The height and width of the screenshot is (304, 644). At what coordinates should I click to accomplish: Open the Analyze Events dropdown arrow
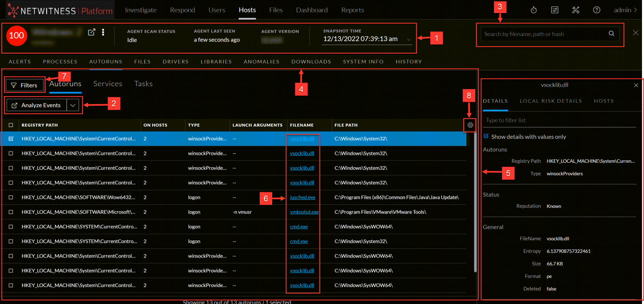coord(73,105)
